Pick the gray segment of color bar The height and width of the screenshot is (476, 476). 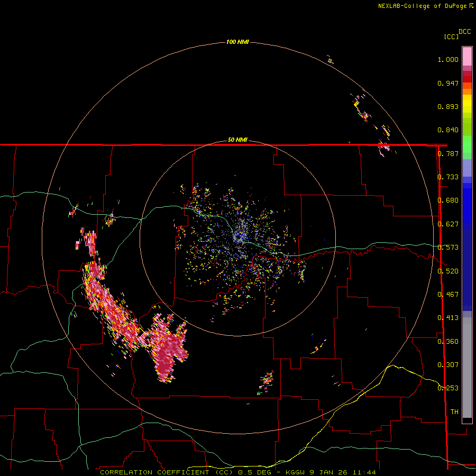pos(467,368)
